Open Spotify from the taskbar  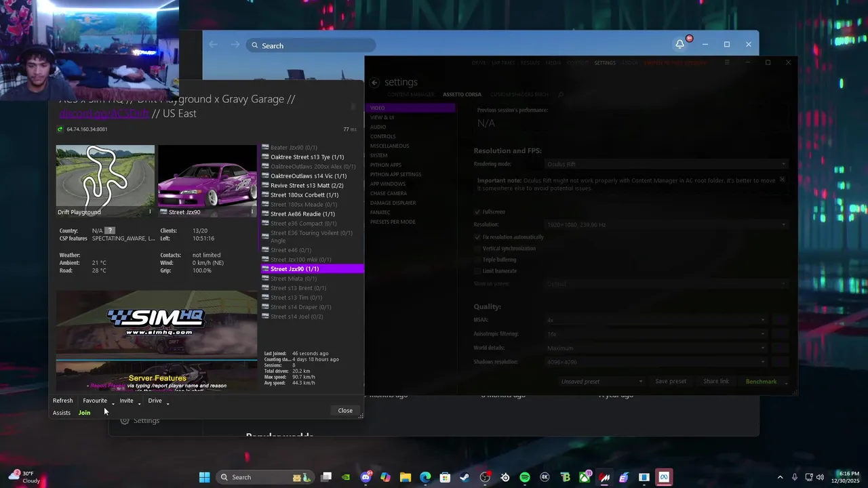tap(525, 477)
